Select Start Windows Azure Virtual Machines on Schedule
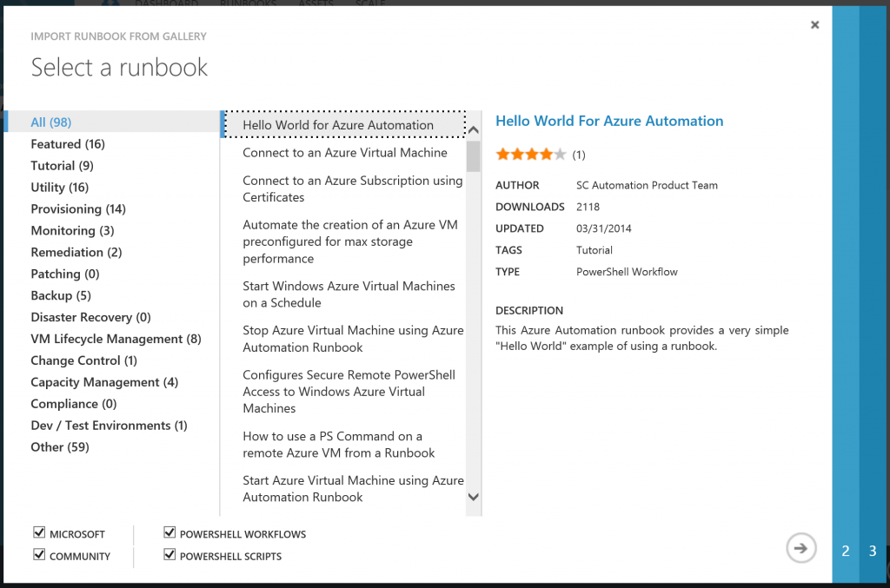The image size is (890, 588). tap(349, 294)
